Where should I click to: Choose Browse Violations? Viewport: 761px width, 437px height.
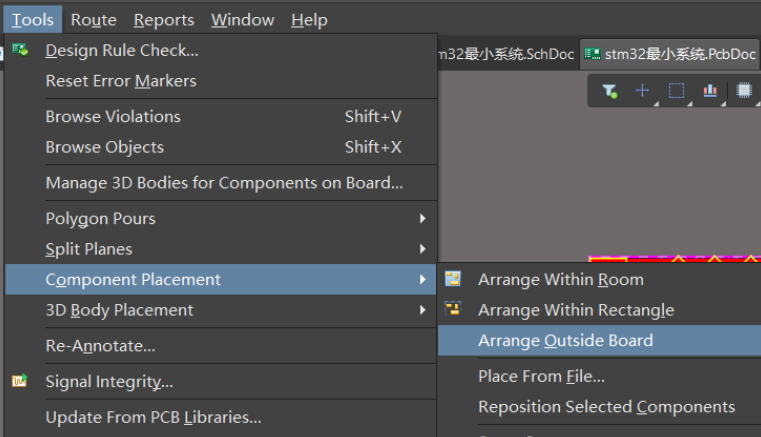pyautogui.click(x=221, y=117)
